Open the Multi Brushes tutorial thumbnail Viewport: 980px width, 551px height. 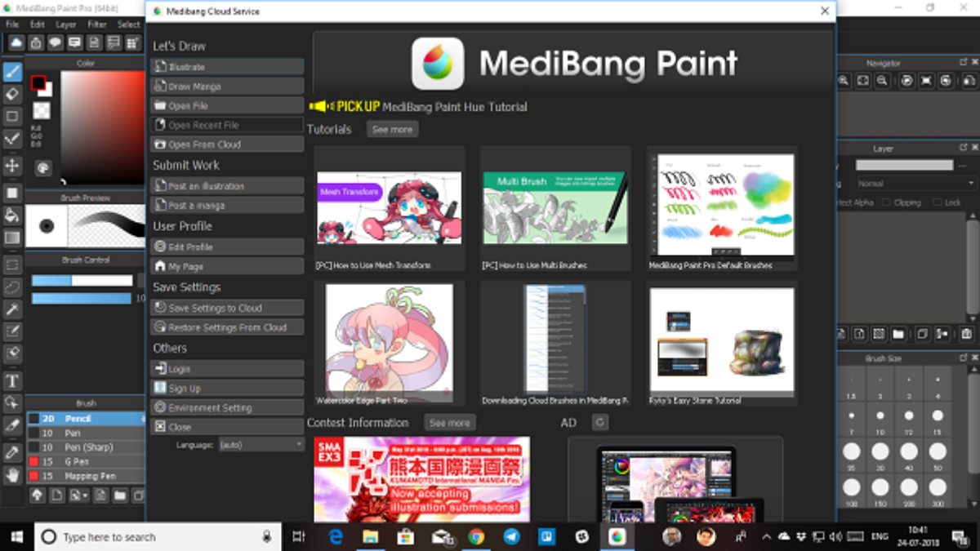[555, 207]
